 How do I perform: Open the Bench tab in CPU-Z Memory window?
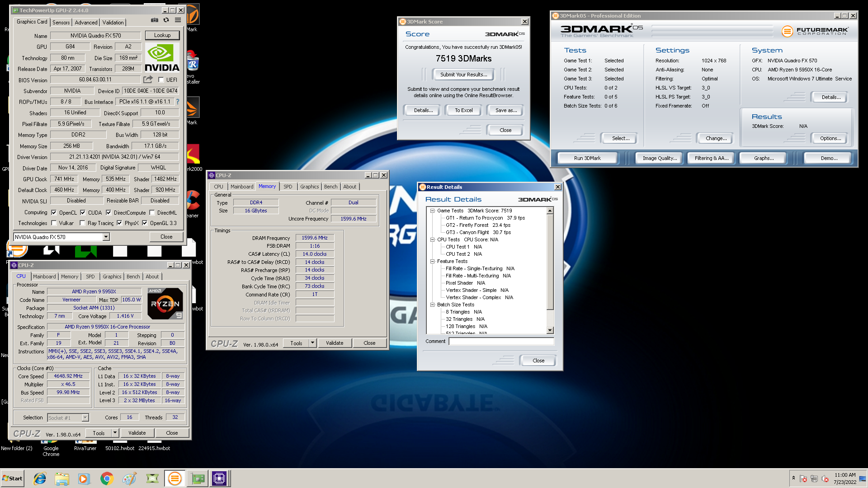click(331, 187)
